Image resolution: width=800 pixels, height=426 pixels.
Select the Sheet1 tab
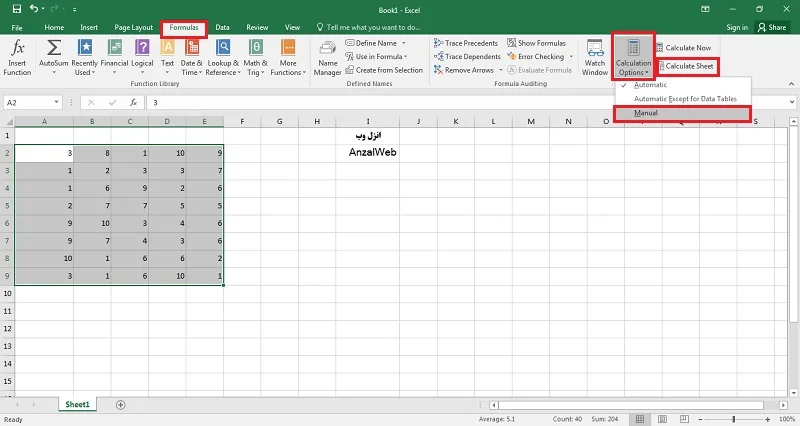(77, 405)
